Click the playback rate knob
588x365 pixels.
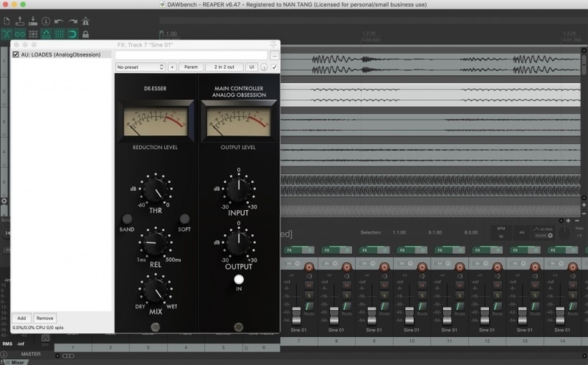(564, 233)
